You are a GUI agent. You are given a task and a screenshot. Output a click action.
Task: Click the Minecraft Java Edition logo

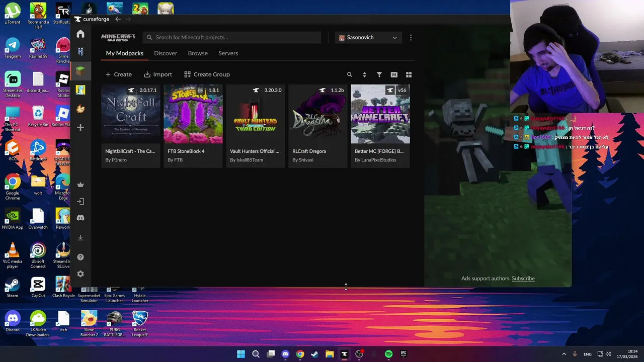click(x=118, y=37)
